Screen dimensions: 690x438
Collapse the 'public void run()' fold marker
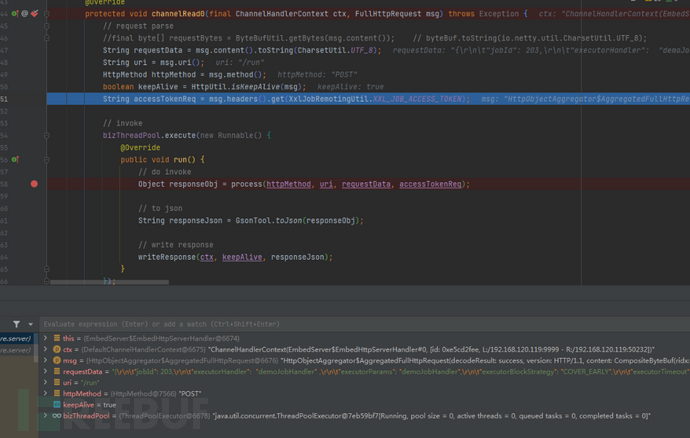tap(47, 160)
